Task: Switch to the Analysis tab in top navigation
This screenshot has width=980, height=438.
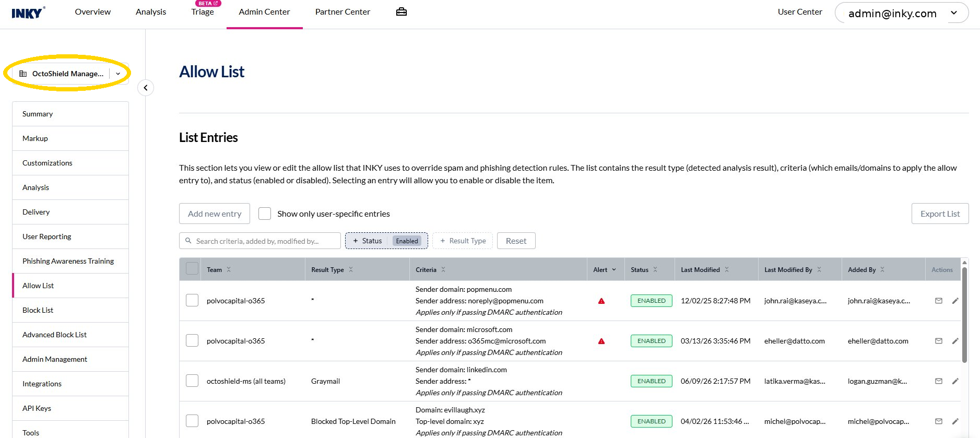Action: 151,12
